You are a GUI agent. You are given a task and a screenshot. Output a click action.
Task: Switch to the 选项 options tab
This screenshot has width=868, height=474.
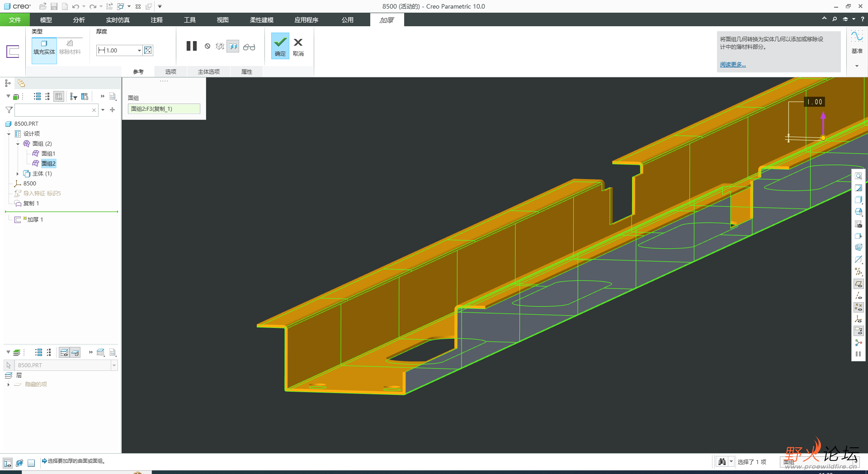point(170,72)
